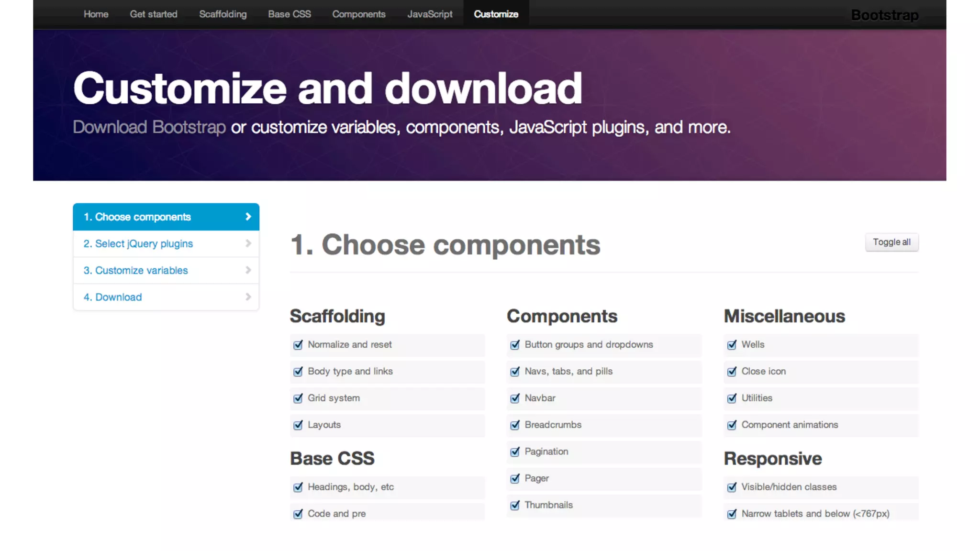
Task: Click chevron beside Select jQuery plugins
Action: [x=248, y=243]
